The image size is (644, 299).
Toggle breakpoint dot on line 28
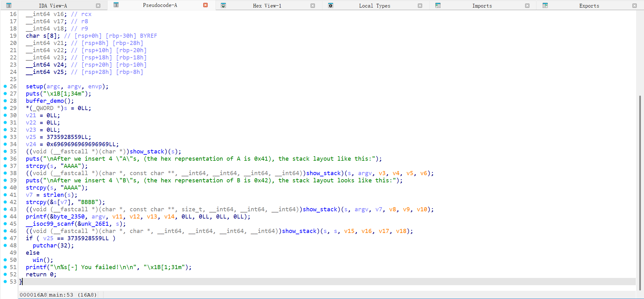[x=5, y=101]
